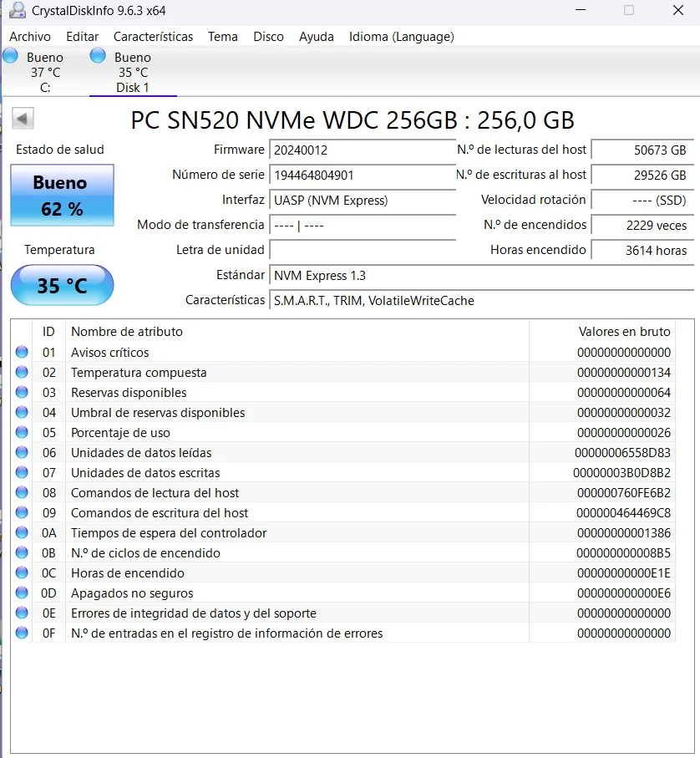Click power-on count value 2229 veces
Viewport: 700px width, 758px height.
coord(642,226)
